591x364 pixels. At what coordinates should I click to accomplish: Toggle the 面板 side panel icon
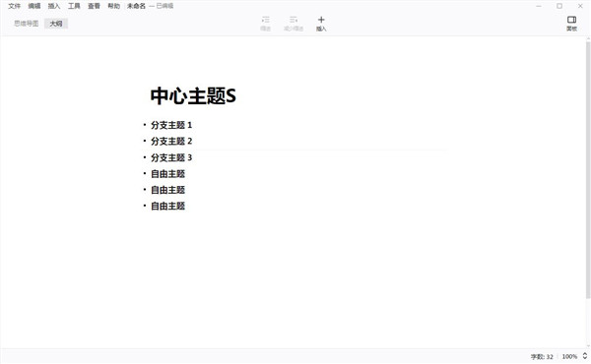pos(571,24)
